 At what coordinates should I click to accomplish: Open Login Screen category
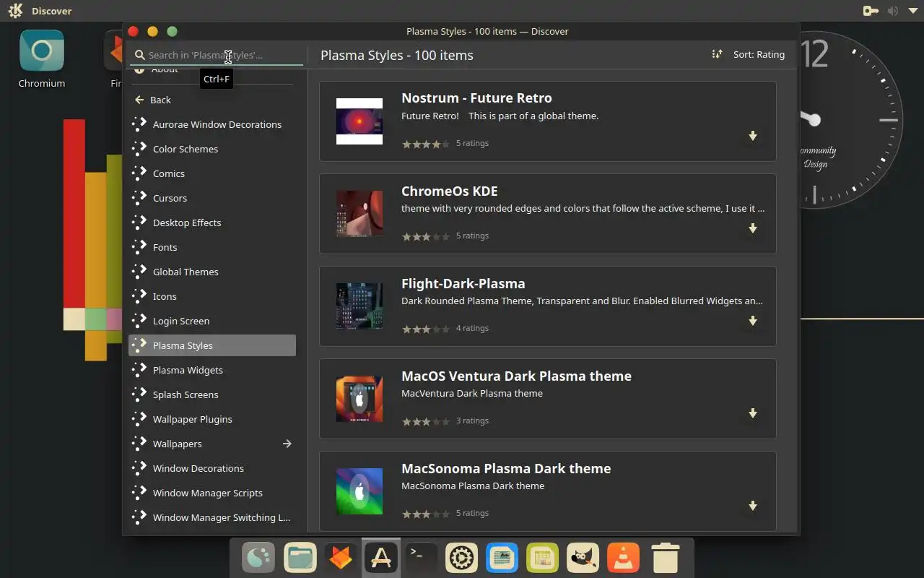click(x=212, y=321)
